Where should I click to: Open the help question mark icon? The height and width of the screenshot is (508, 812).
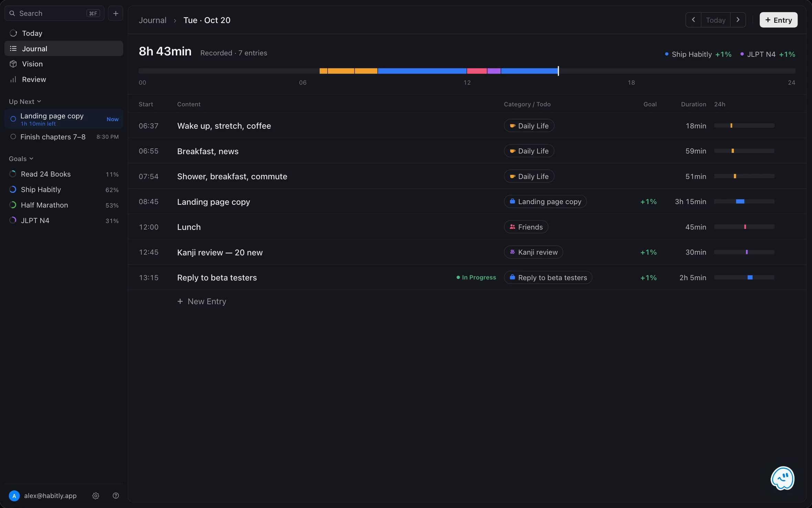[116, 496]
